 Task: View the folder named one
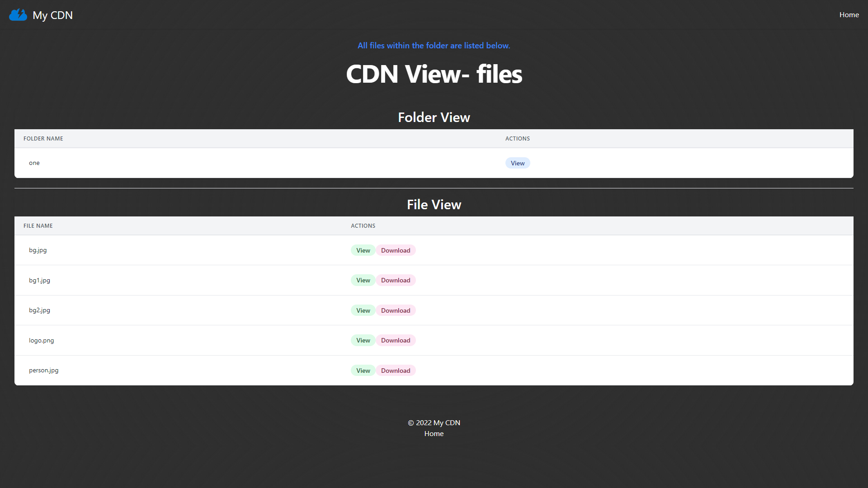pyautogui.click(x=517, y=163)
